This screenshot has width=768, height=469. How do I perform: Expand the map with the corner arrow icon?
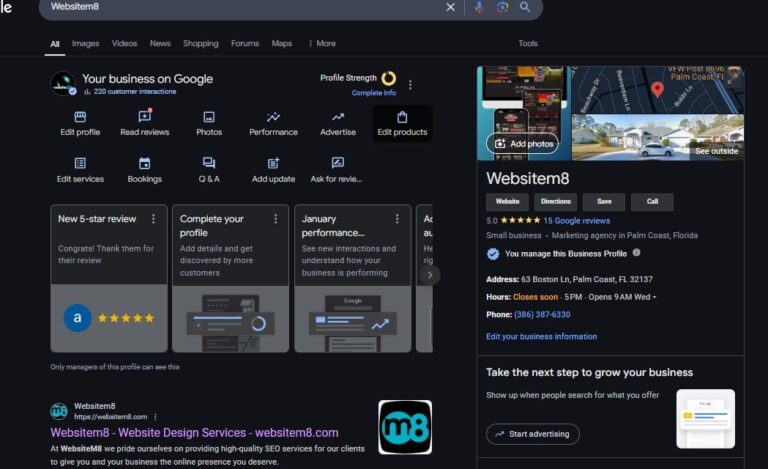point(733,78)
